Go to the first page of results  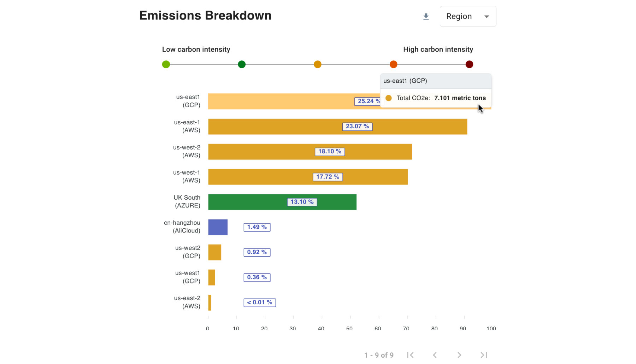(x=410, y=355)
